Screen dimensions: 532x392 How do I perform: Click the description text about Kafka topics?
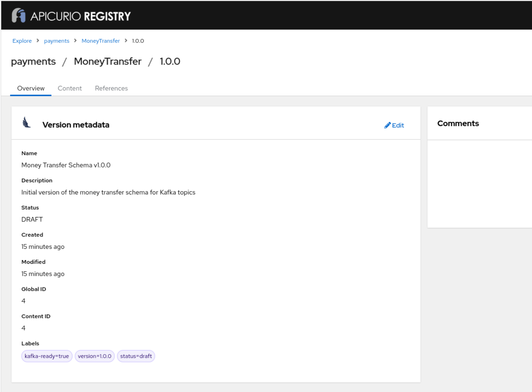click(108, 192)
